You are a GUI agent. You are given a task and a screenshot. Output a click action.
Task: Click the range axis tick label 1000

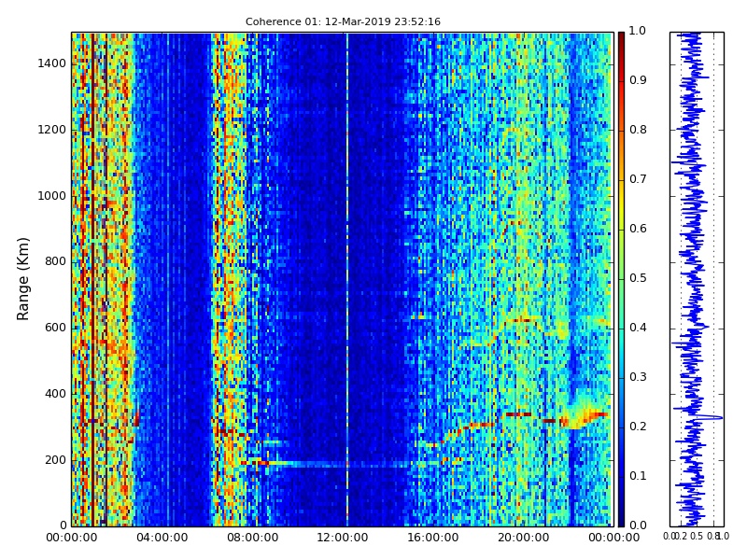click(52, 196)
